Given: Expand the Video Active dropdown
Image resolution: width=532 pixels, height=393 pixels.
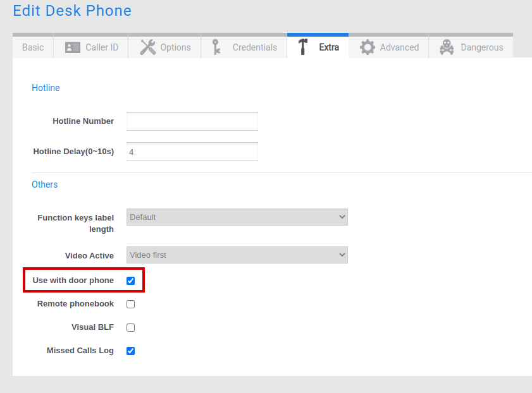Looking at the screenshot, I should pos(237,255).
